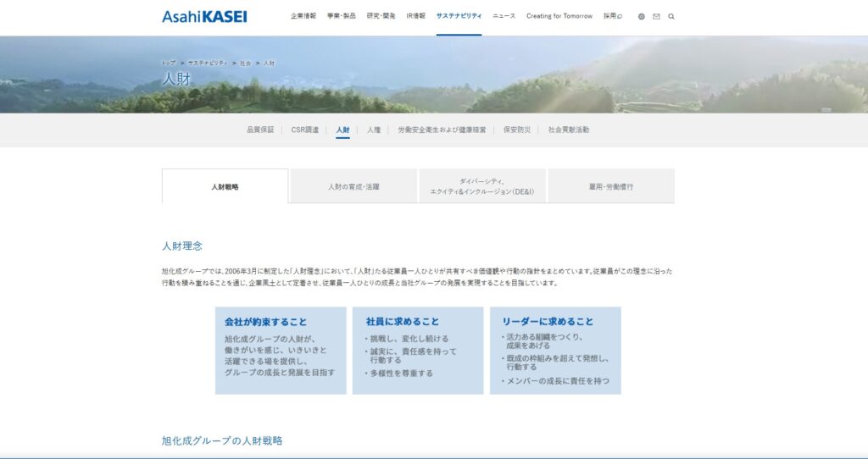This screenshot has width=868, height=459.
Task: Open the 企業情報 menu
Action: [x=303, y=16]
